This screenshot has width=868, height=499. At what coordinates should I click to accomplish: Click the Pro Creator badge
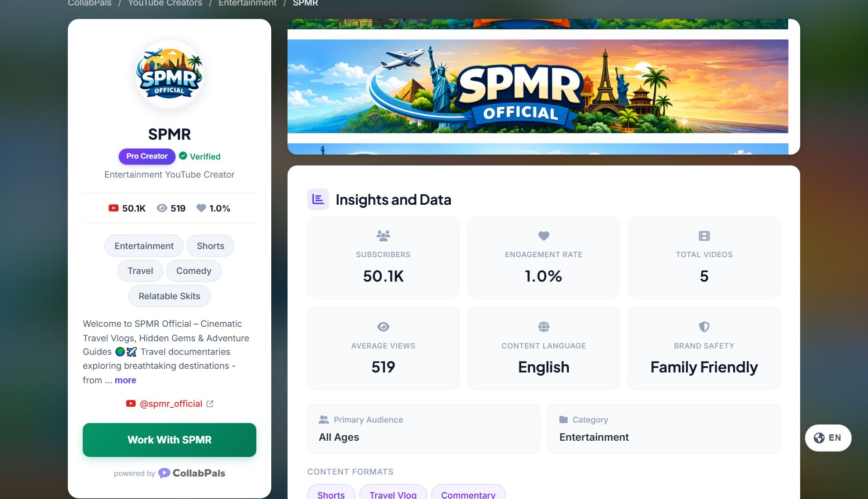tap(147, 156)
